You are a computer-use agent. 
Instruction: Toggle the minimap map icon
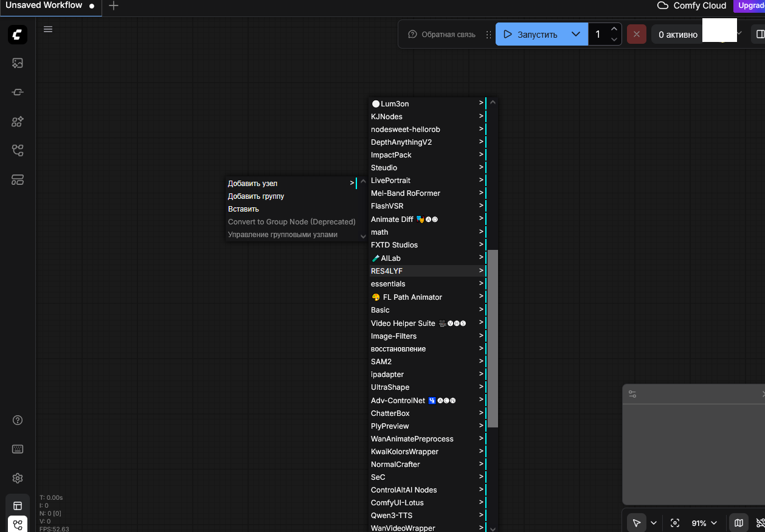coord(738,523)
